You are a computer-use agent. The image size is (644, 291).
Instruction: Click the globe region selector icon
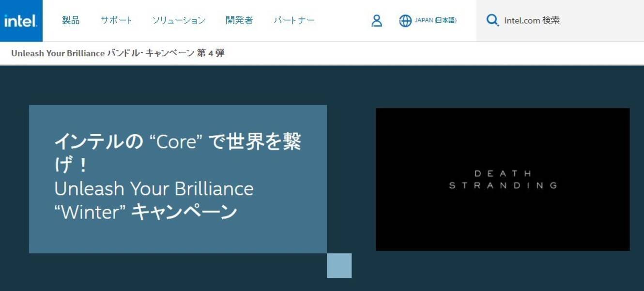coord(405,21)
